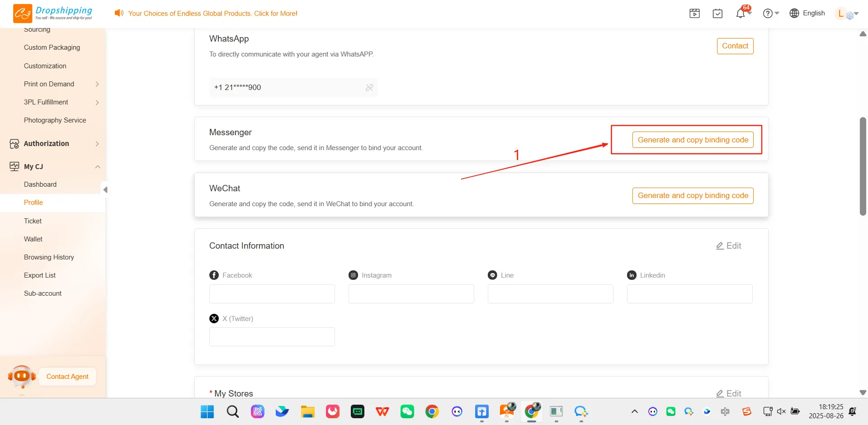
Task: Click the announcement speaker icon
Action: coord(119,13)
